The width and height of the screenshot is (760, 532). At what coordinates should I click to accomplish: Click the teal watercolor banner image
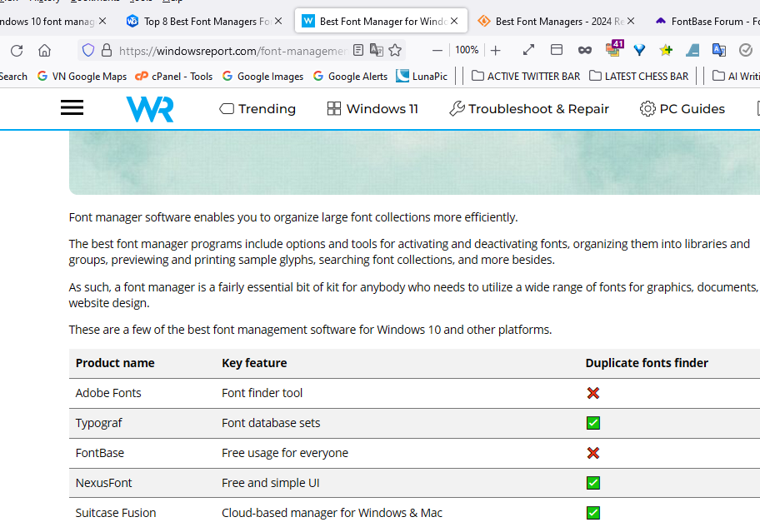tap(414, 162)
